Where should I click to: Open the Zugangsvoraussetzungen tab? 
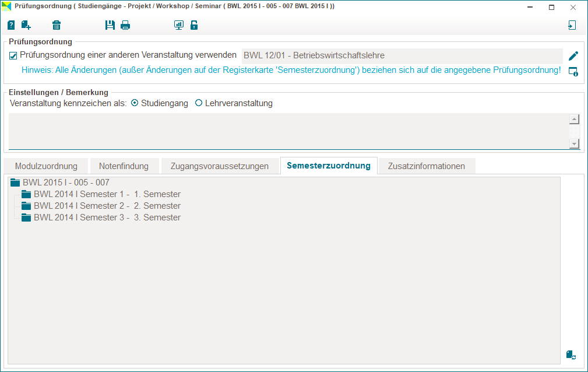[220, 166]
